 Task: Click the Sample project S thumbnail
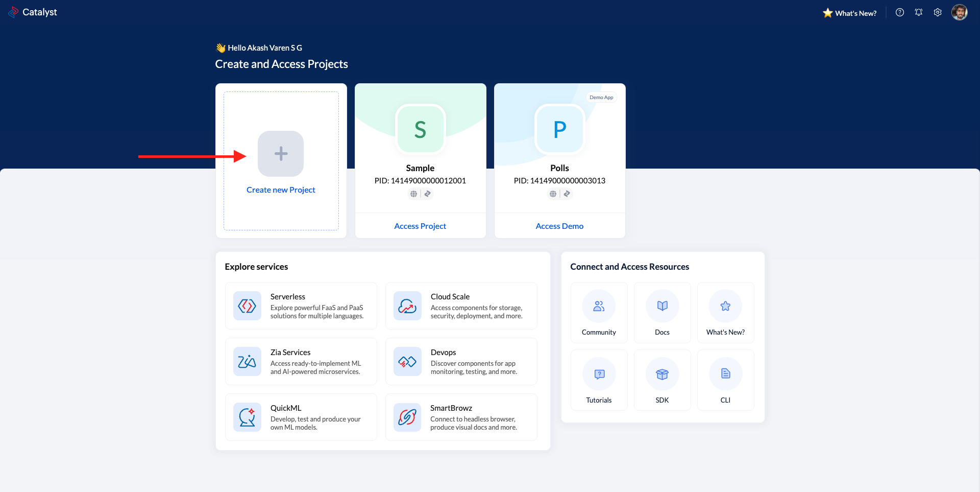click(x=420, y=130)
